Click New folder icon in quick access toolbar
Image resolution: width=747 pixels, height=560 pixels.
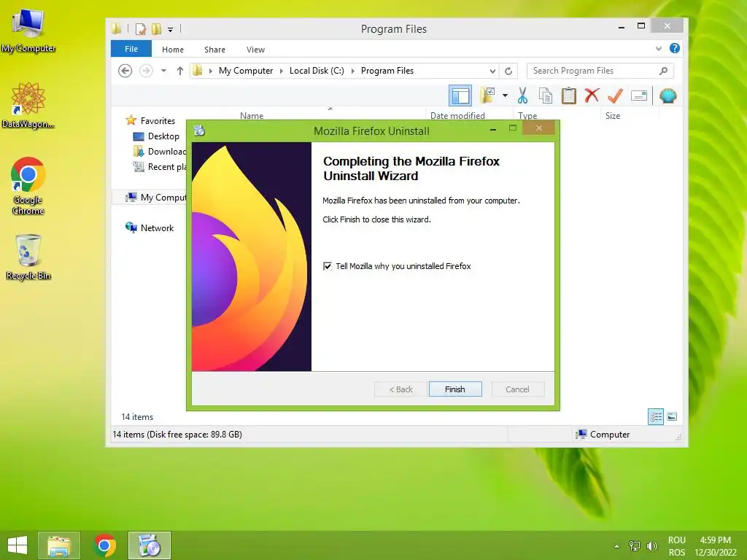[x=156, y=29]
